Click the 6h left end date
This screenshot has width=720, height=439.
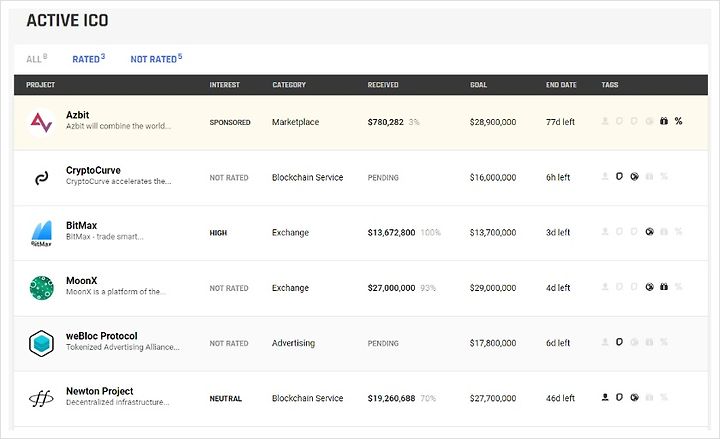pyautogui.click(x=558, y=178)
